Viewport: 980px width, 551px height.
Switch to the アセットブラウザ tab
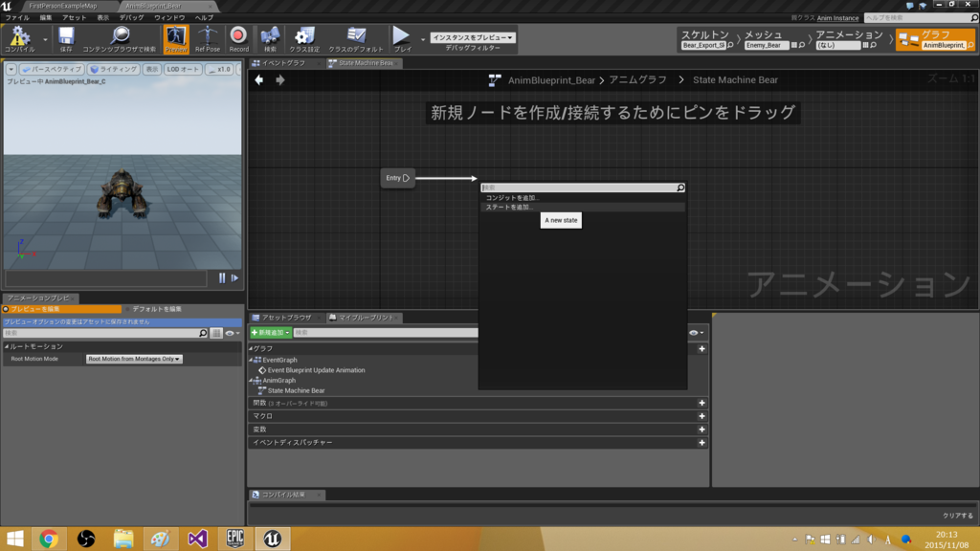click(285, 318)
